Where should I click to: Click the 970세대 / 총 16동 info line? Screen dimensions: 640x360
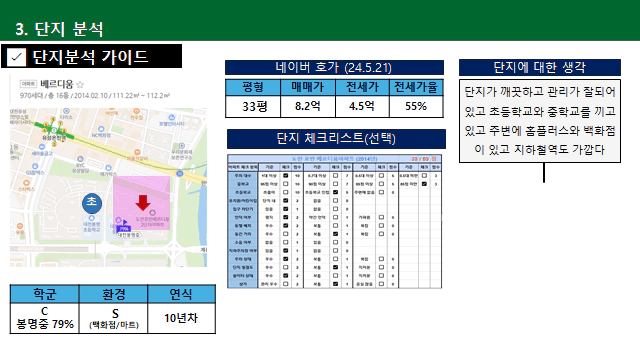pyautogui.click(x=95, y=96)
